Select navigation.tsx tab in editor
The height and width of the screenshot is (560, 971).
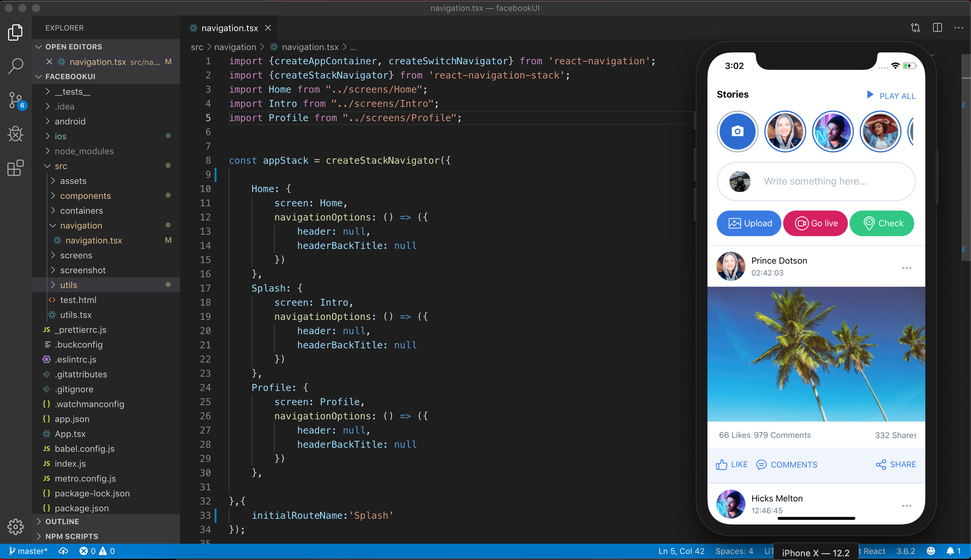(x=229, y=28)
